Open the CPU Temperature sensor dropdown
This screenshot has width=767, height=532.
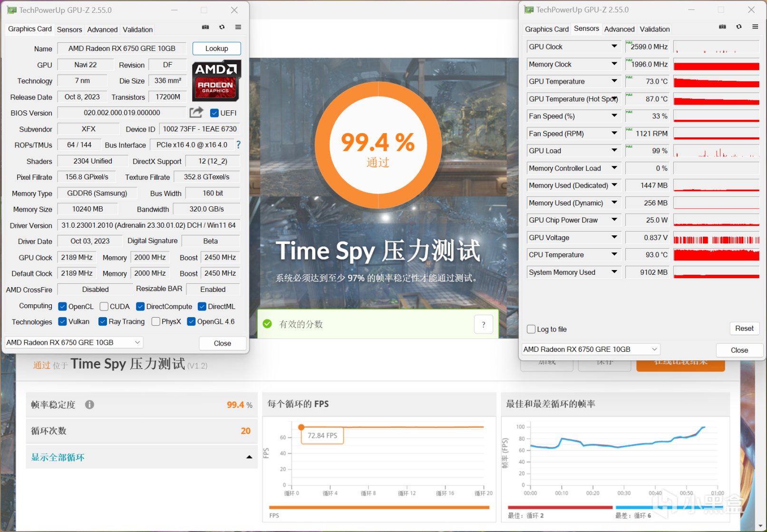coord(614,255)
